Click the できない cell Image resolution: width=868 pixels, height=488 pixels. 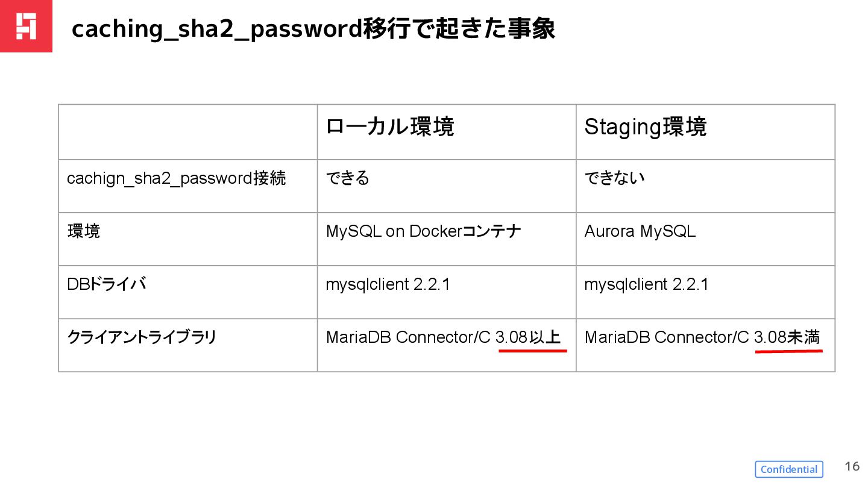[x=614, y=178]
